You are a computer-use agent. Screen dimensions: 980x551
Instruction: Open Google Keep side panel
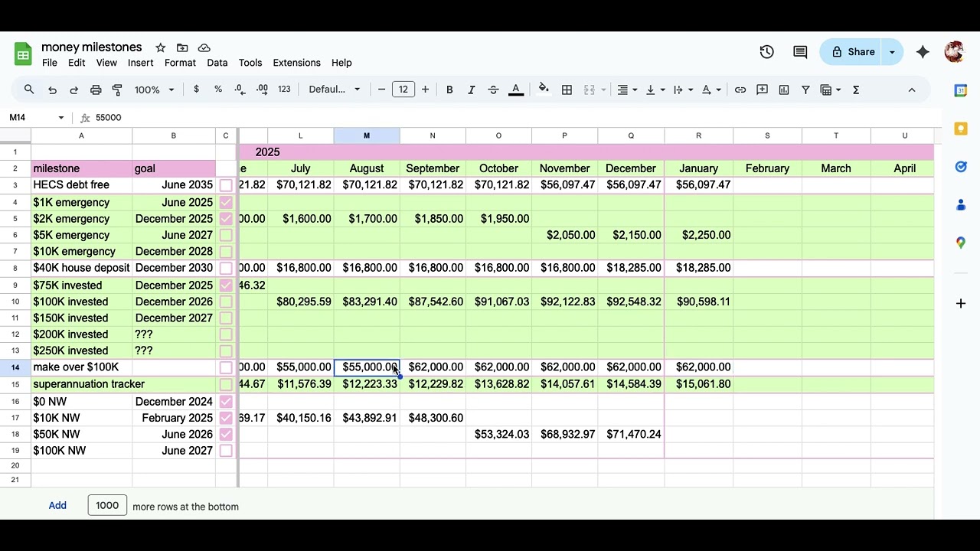[961, 129]
